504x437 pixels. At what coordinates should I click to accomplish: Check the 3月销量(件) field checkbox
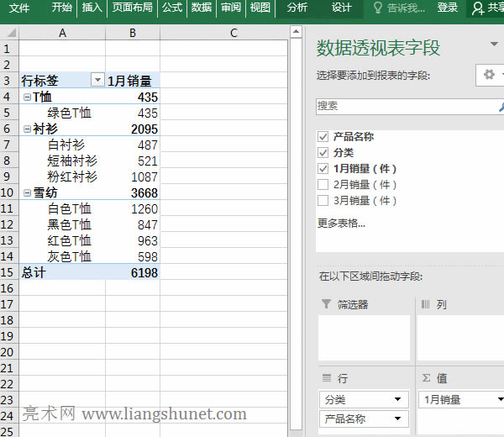point(323,201)
